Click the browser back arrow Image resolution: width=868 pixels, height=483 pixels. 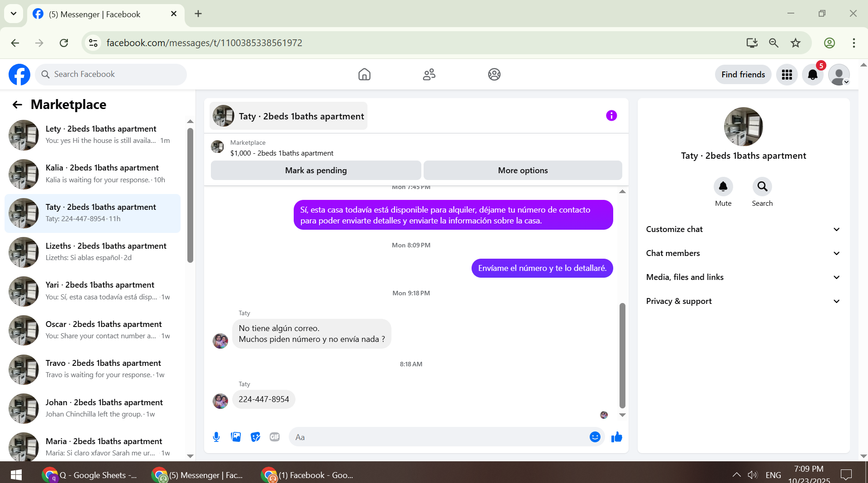pyautogui.click(x=15, y=43)
